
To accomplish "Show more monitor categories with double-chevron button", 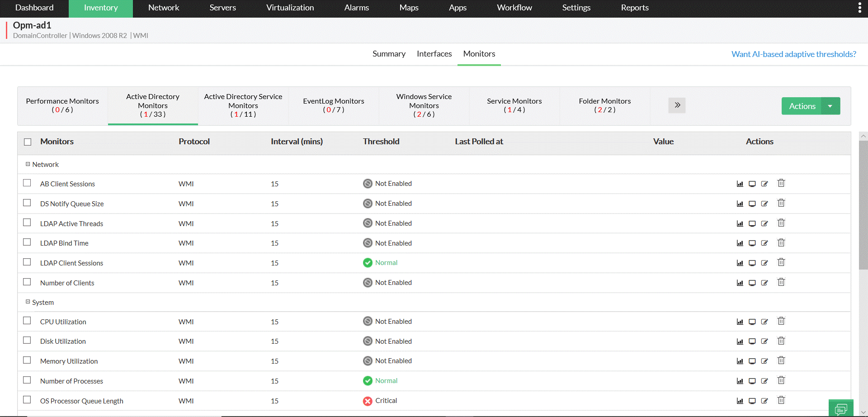I will click(677, 105).
